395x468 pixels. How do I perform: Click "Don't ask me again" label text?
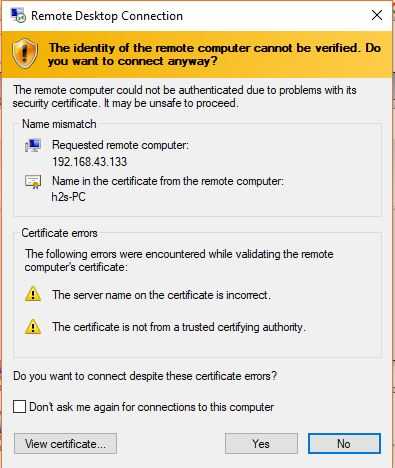152,407
